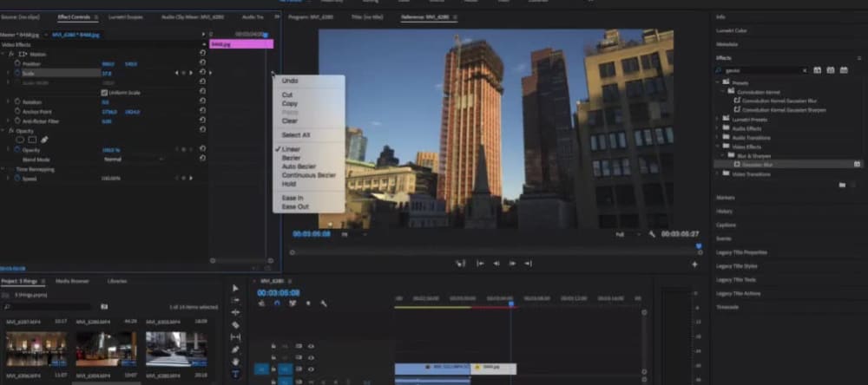Image resolution: width=868 pixels, height=385 pixels.
Task: Click the Accelerated Effects filter icon in Effects panel
Action: click(817, 70)
